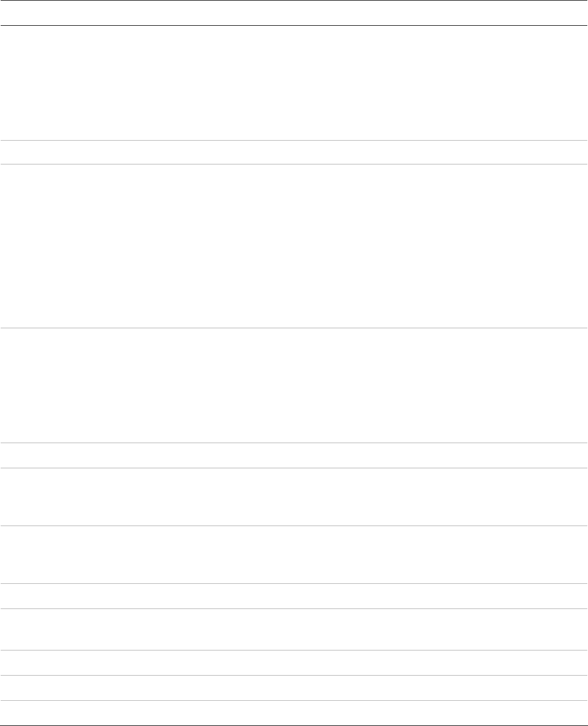Click the sixth blank table row

pyautogui.click(x=294, y=496)
